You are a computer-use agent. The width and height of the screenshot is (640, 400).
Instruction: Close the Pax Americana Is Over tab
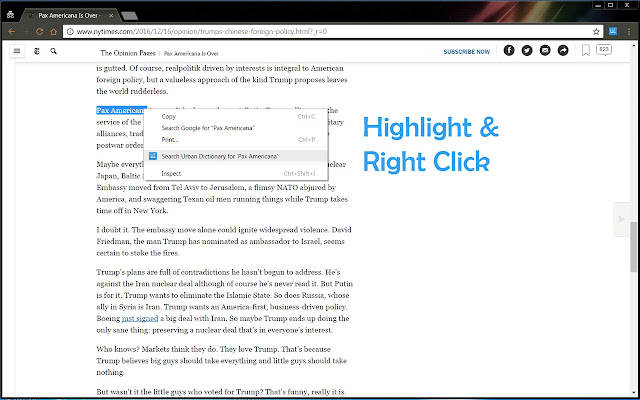[x=111, y=16]
